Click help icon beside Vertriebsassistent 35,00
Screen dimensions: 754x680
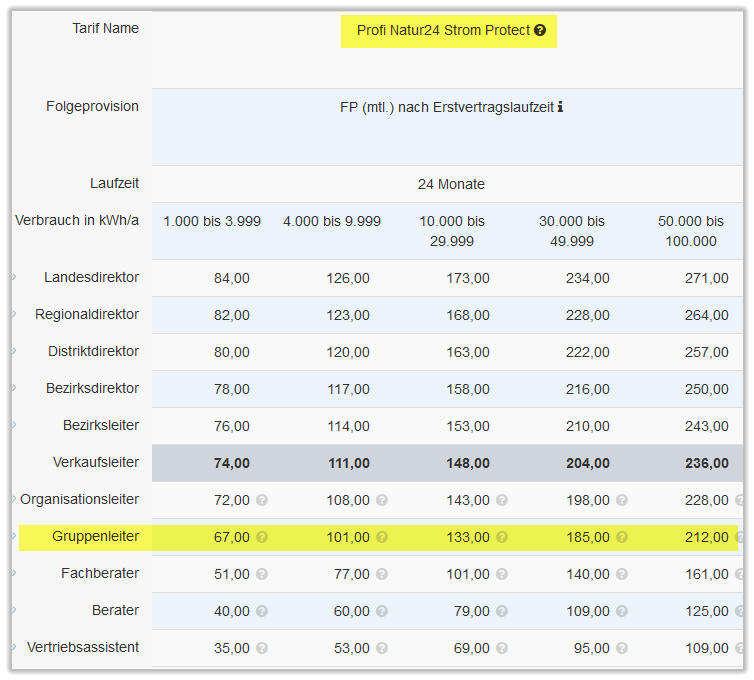pos(262,648)
